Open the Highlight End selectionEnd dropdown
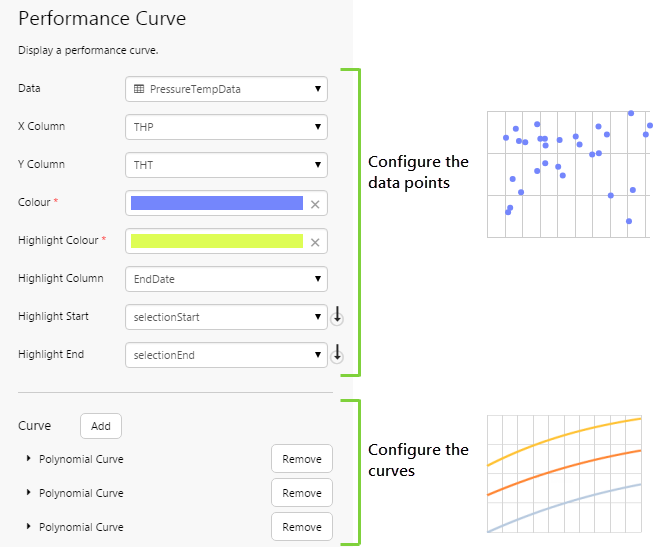 click(227, 354)
